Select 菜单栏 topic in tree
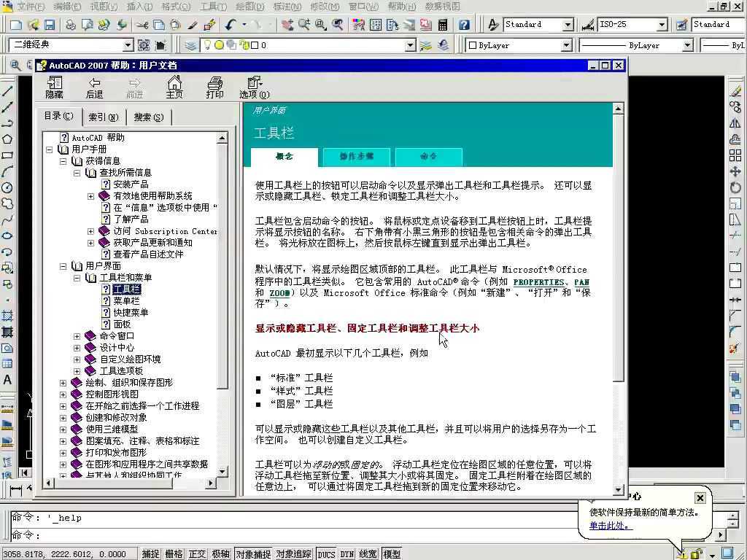The width and height of the screenshot is (747, 560). [x=126, y=301]
